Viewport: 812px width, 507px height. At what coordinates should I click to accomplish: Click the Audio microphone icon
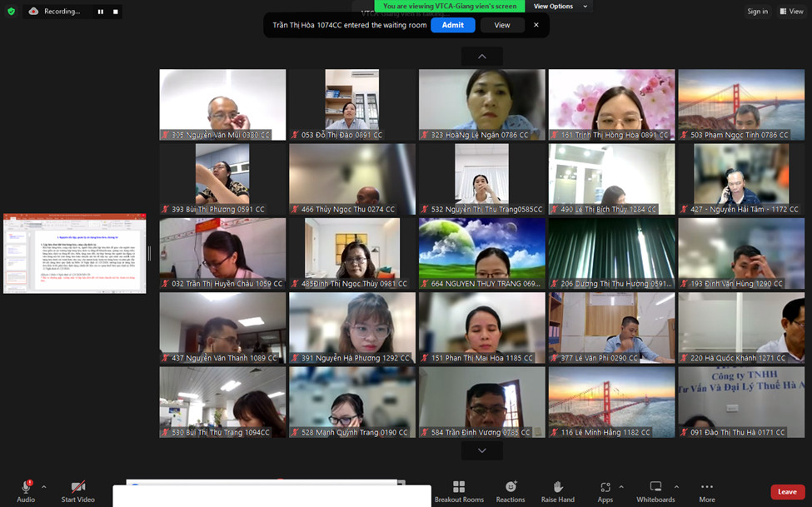(26, 487)
